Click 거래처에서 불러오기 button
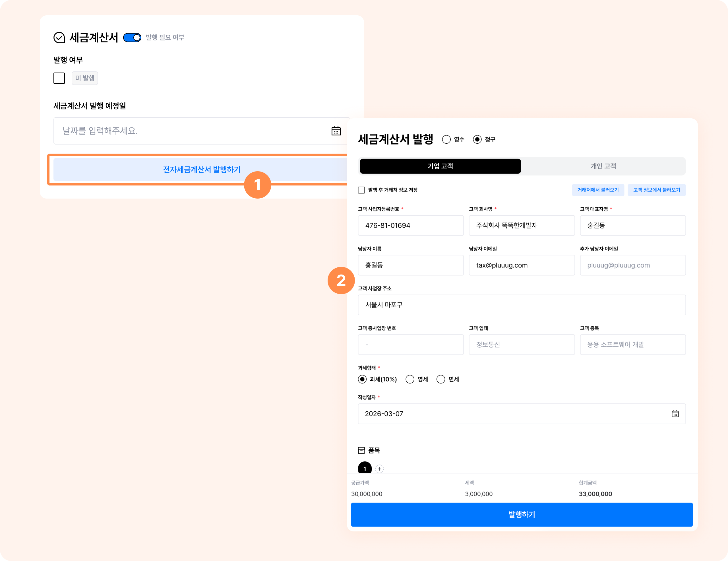This screenshot has height=561, width=728. (x=598, y=190)
